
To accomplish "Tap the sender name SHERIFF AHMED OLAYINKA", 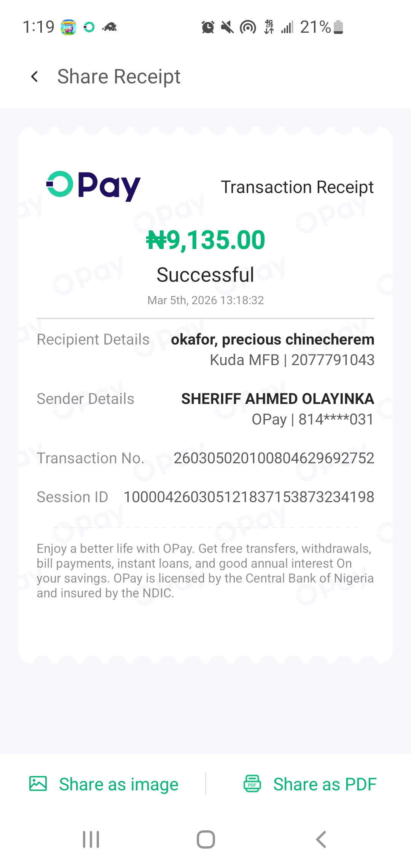I will pyautogui.click(x=277, y=399).
